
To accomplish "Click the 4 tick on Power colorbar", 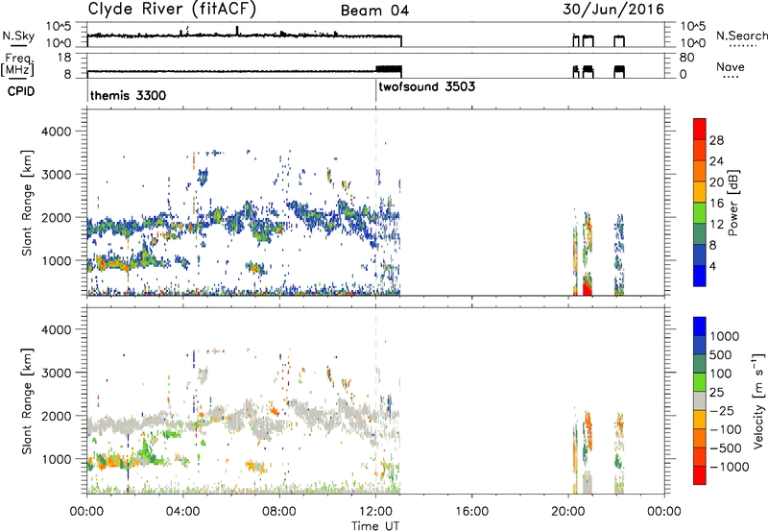I will [x=712, y=266].
